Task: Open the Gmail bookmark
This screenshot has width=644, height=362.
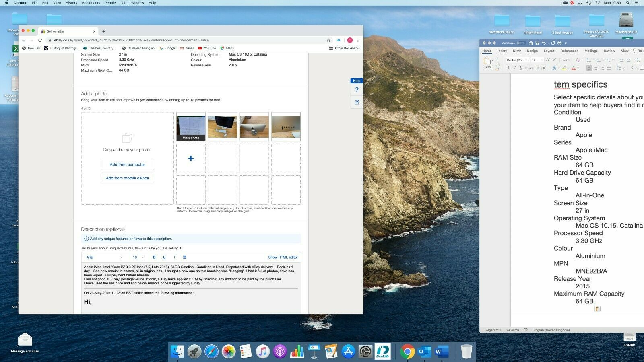Action: 187,48
